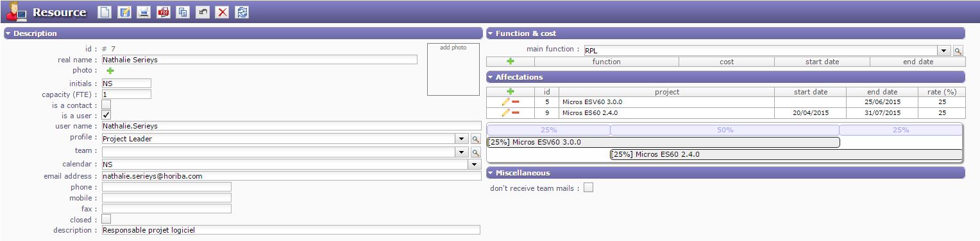Screen dimensions: 980x241
Task: Click the email address field
Action: [x=291, y=175]
